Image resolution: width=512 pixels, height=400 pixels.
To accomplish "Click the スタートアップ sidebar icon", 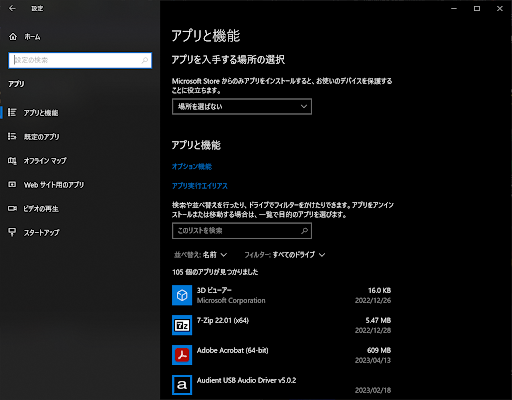I will tap(12, 232).
